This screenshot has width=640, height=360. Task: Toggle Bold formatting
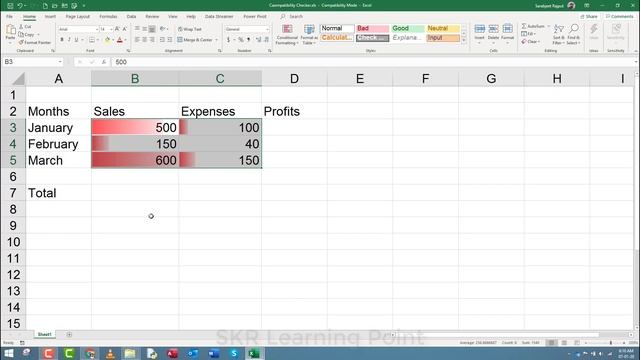tap(62, 40)
